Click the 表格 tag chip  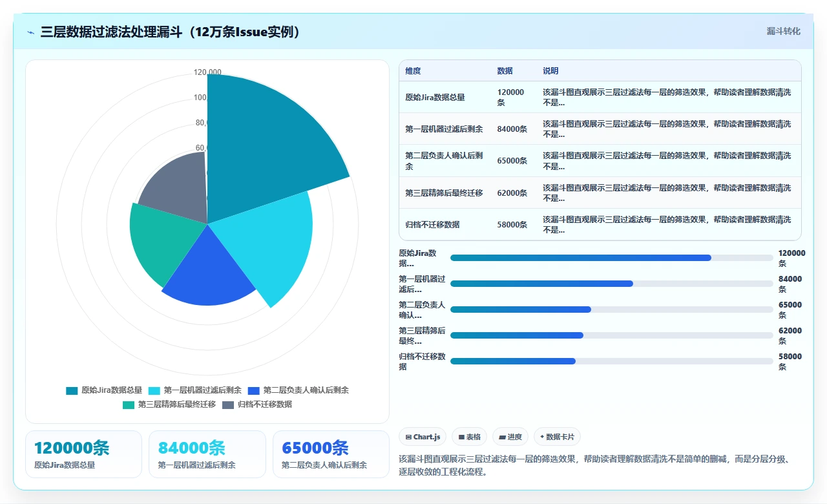click(469, 437)
